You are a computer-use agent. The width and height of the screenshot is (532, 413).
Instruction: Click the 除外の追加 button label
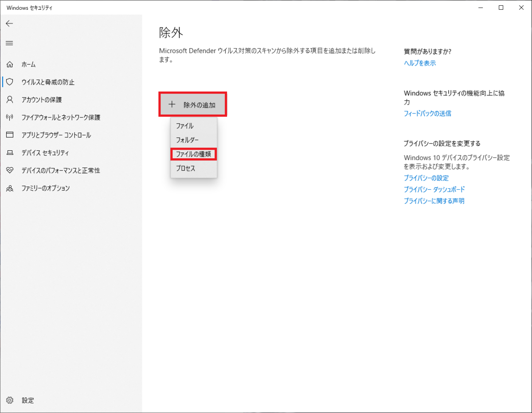click(x=199, y=105)
